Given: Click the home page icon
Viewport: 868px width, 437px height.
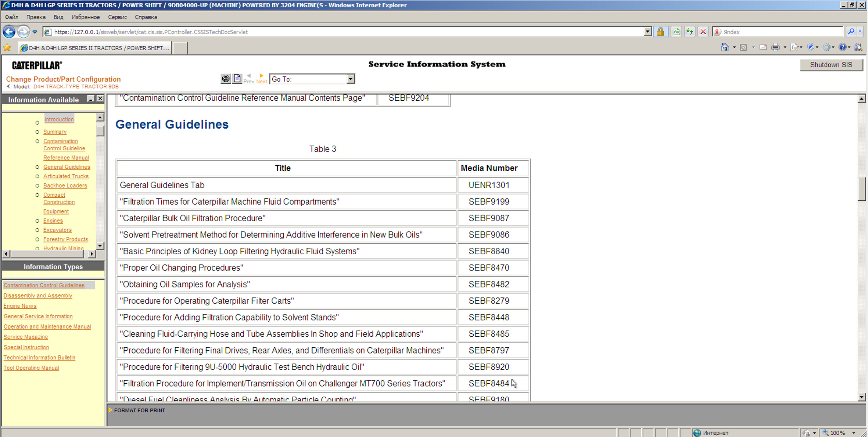Looking at the screenshot, I should 724,47.
